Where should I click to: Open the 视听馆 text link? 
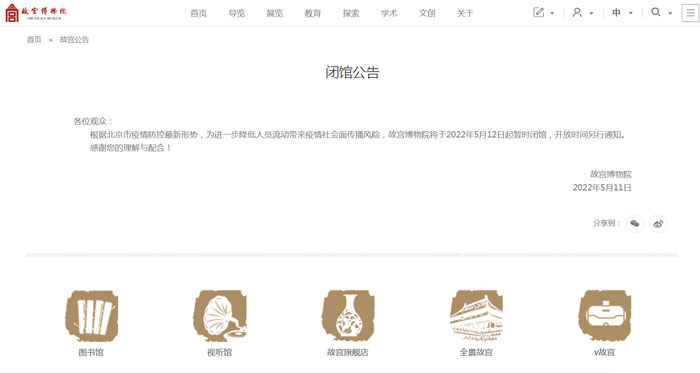pyautogui.click(x=219, y=352)
